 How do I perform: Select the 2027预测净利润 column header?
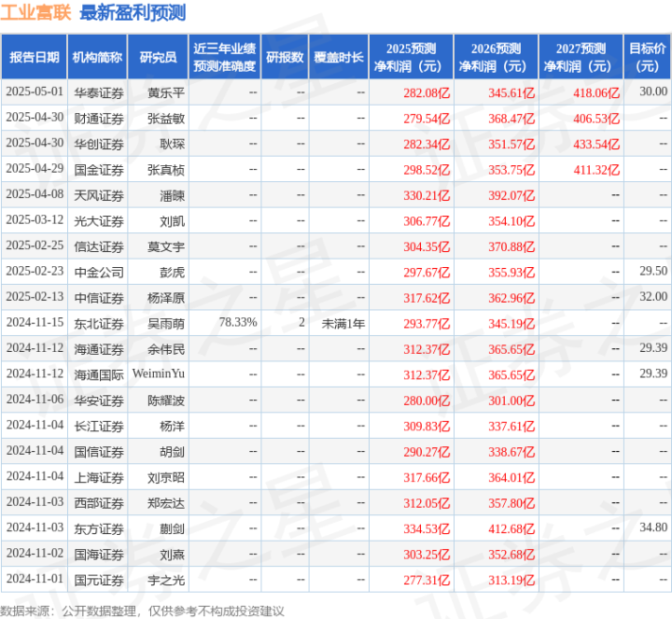(x=581, y=58)
